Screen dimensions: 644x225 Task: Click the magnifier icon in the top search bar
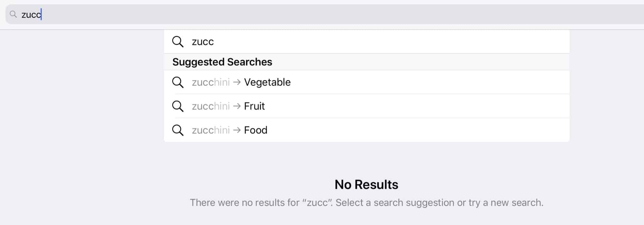13,14
